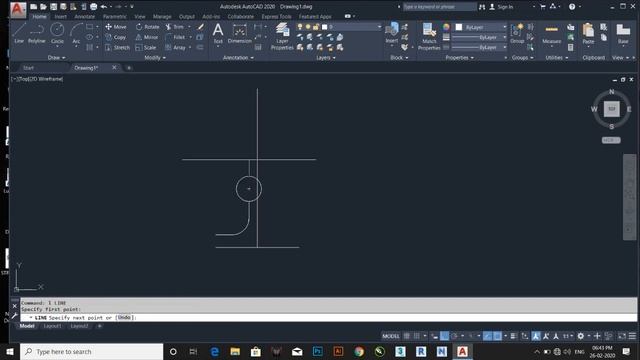Select the Line tool
Image resolution: width=640 pixels, height=360 pixels.
[x=19, y=33]
